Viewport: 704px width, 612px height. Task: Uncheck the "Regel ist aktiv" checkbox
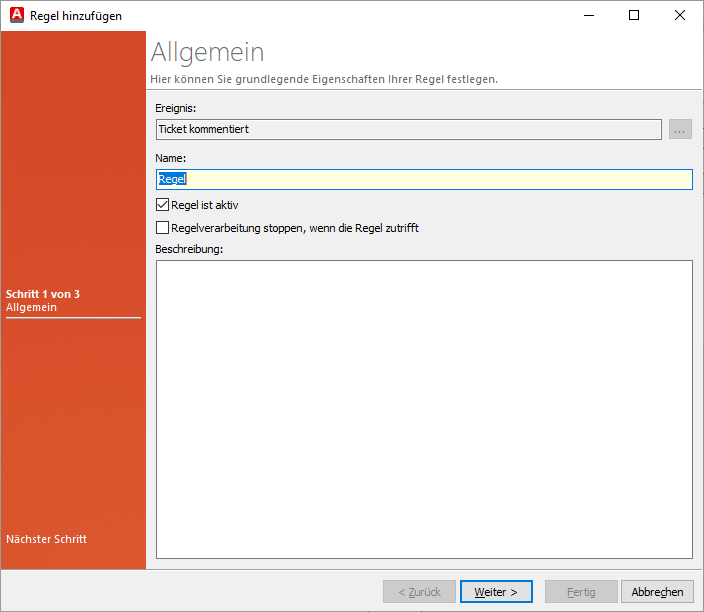(x=163, y=205)
